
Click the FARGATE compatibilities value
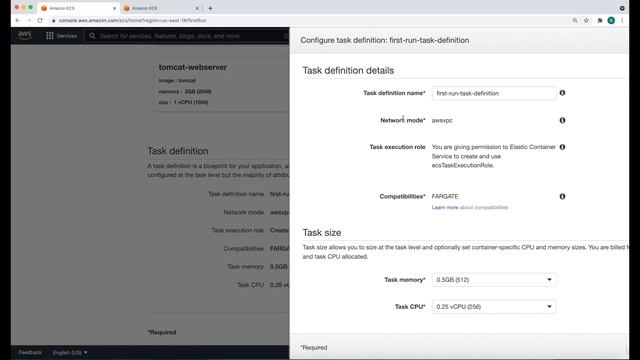click(x=445, y=196)
